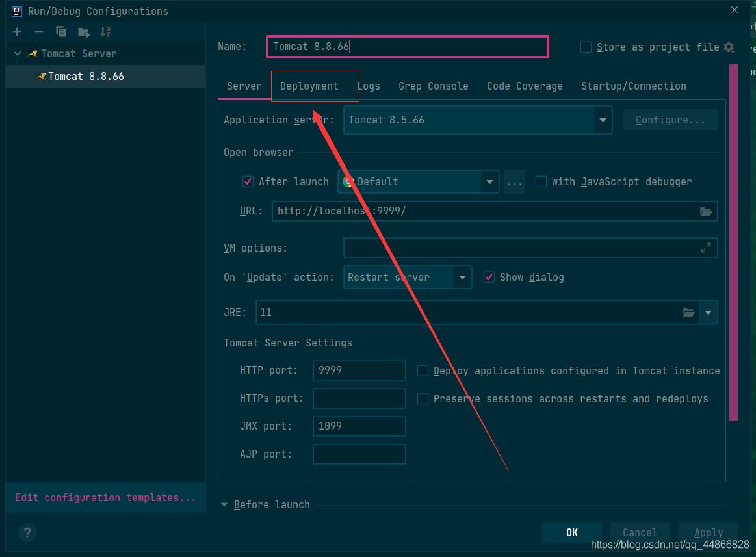Click the Add New Configuration plus icon
This screenshot has width=756, height=557.
(17, 32)
